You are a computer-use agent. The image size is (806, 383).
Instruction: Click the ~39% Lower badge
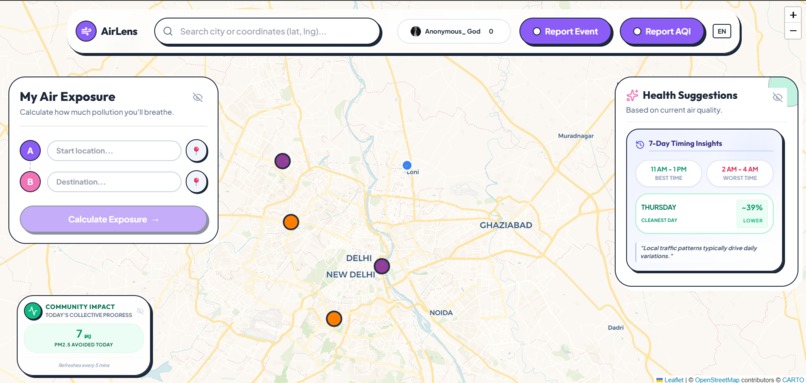752,213
